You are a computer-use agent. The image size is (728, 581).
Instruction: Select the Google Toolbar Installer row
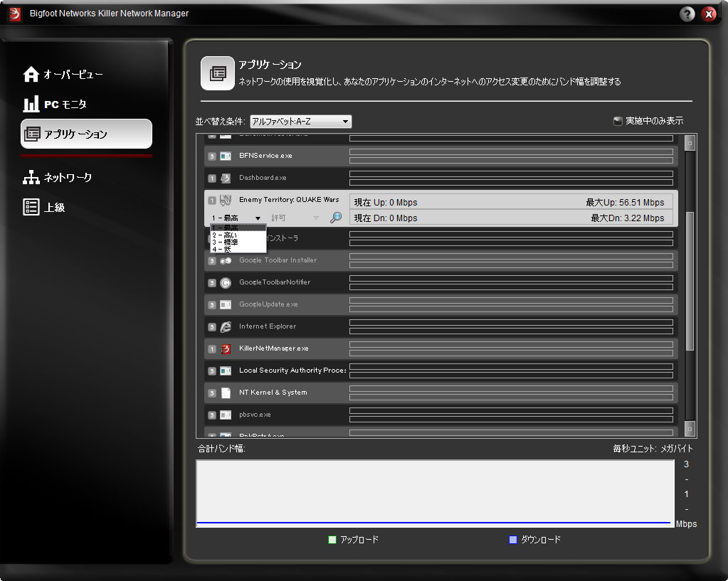coord(441,260)
